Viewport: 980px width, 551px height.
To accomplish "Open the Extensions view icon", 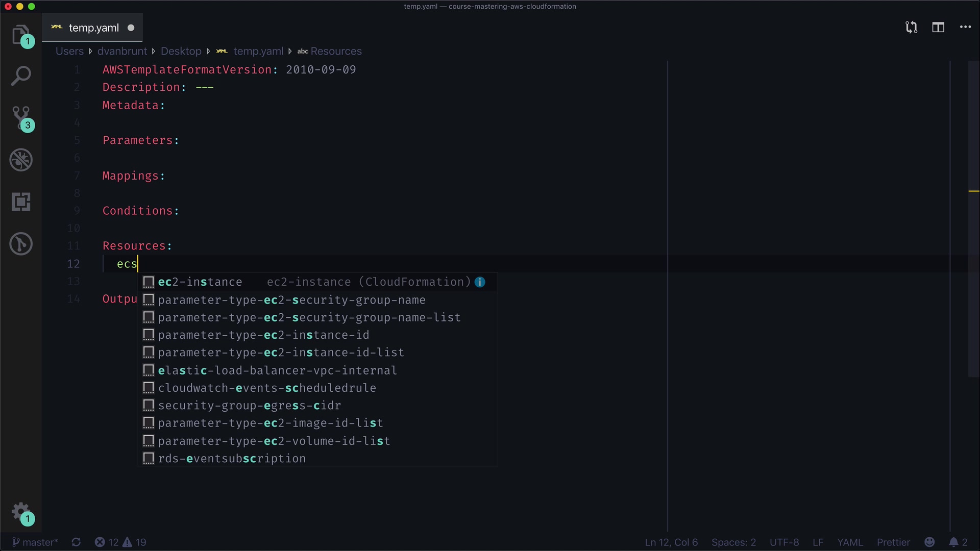I will tap(21, 202).
